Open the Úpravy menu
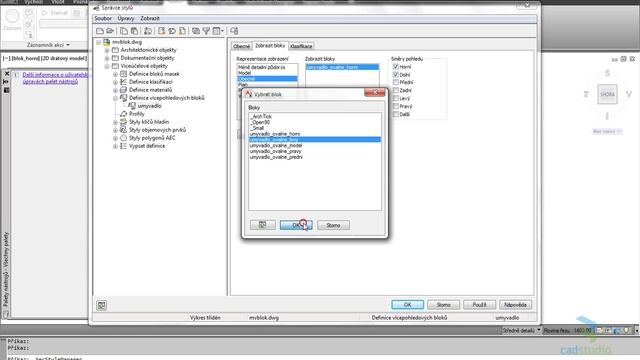 126,18
